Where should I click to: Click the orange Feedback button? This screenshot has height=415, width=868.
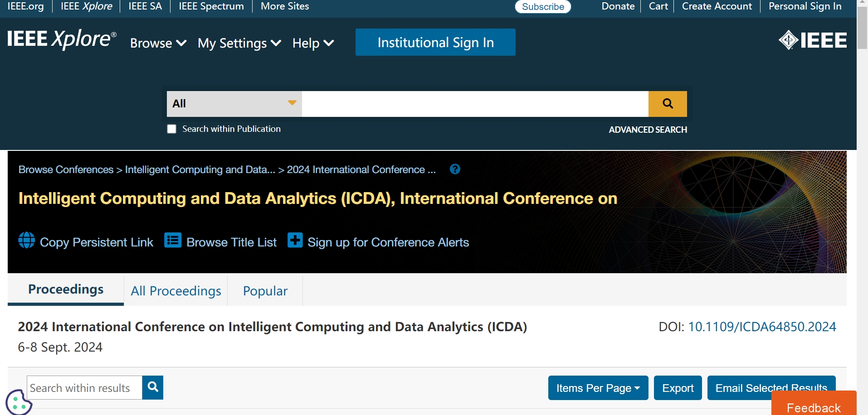coord(814,403)
